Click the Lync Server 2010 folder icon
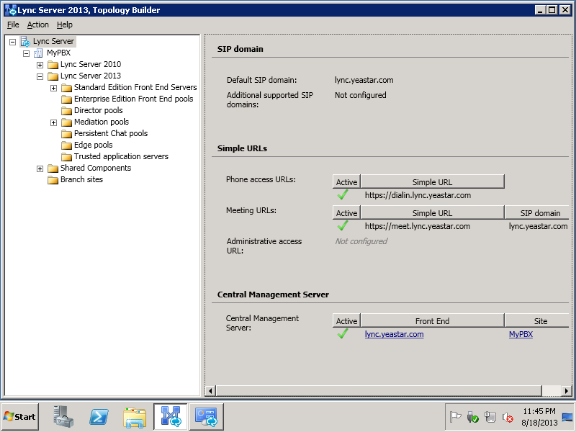 click(x=53, y=65)
